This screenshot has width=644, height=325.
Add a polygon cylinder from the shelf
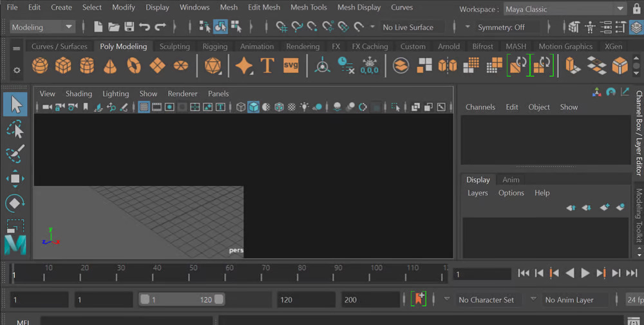pos(87,66)
